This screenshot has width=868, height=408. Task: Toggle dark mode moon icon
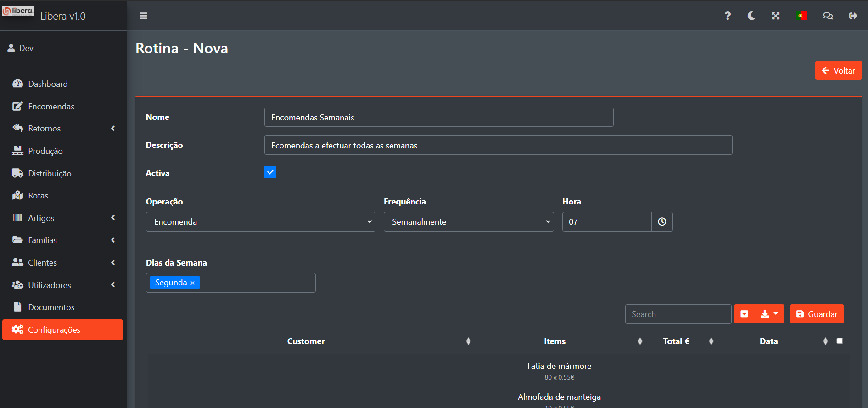coord(751,16)
